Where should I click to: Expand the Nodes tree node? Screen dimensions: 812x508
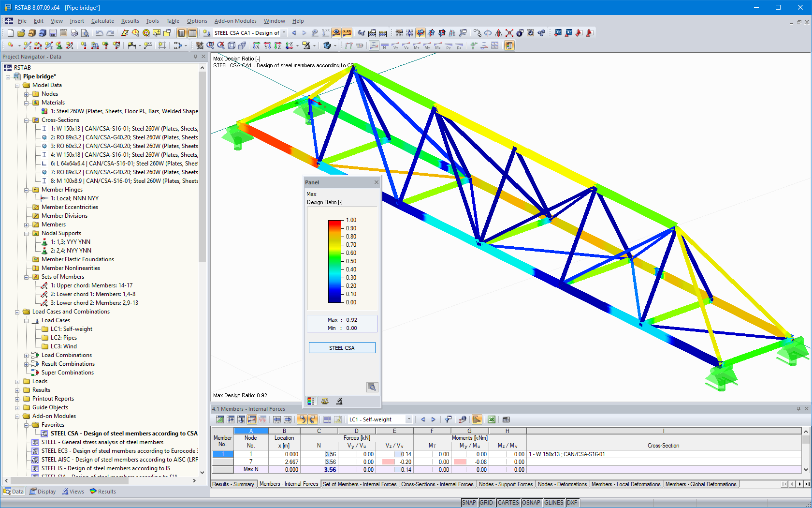tap(27, 94)
